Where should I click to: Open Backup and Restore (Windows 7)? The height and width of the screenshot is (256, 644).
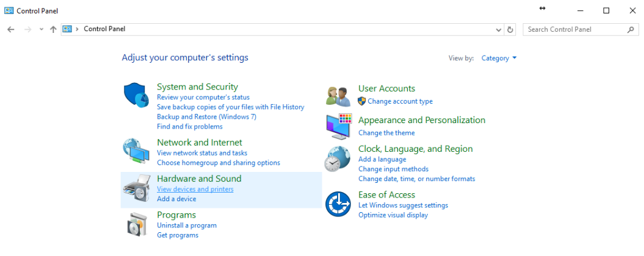[x=206, y=116]
